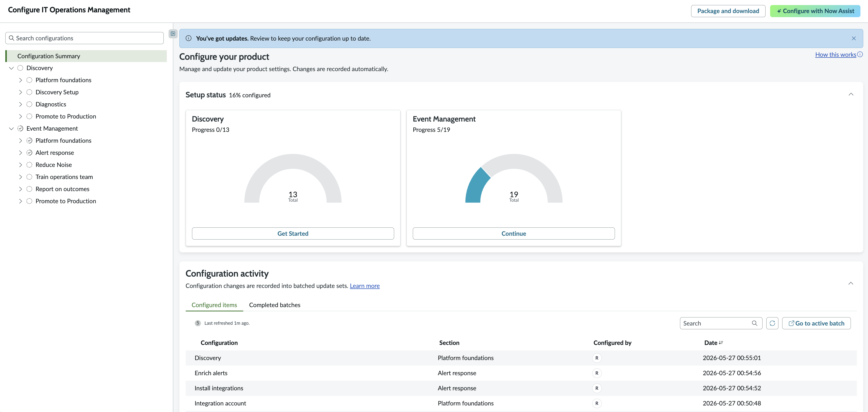
Task: Open Train operations team tree item
Action: 64,177
